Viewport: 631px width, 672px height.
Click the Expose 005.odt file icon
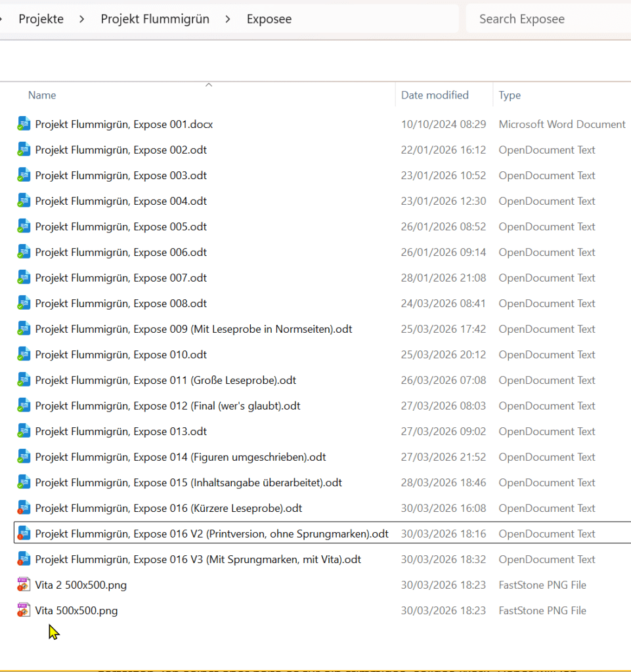[24, 226]
